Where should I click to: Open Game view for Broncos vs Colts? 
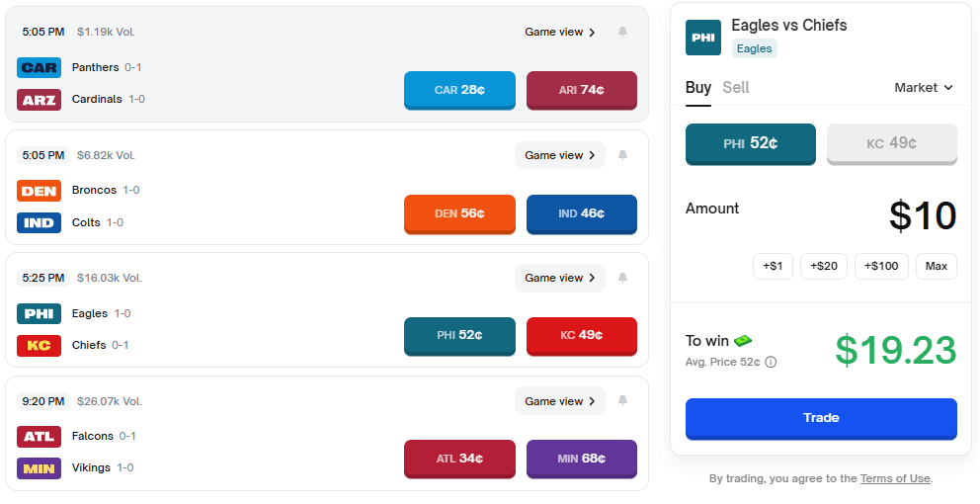pyautogui.click(x=560, y=155)
